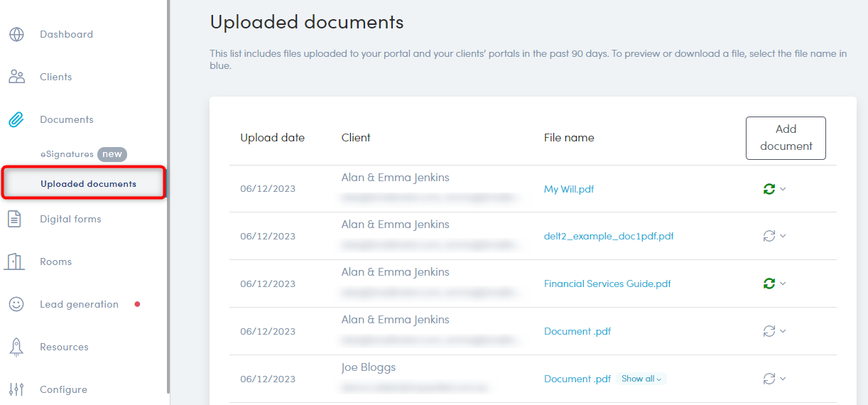Click the Joe Bloggs client name
Viewport: 868px width, 405px height.
coord(369,367)
